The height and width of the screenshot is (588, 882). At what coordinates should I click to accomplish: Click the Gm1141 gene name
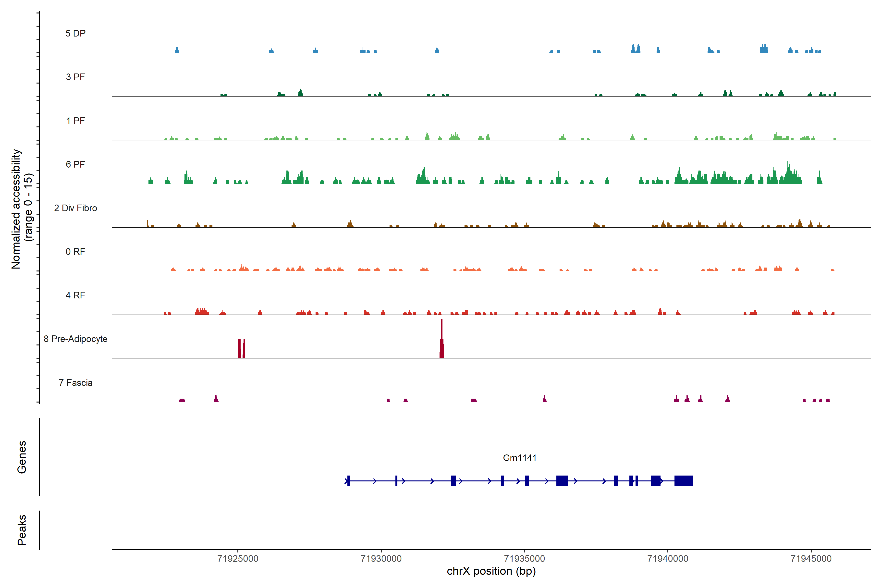pos(519,457)
